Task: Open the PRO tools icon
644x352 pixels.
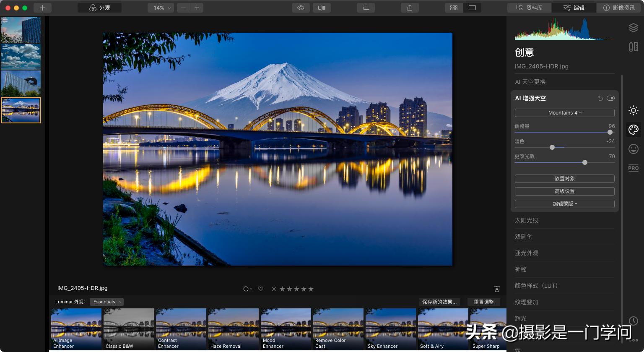Action: pos(633,168)
